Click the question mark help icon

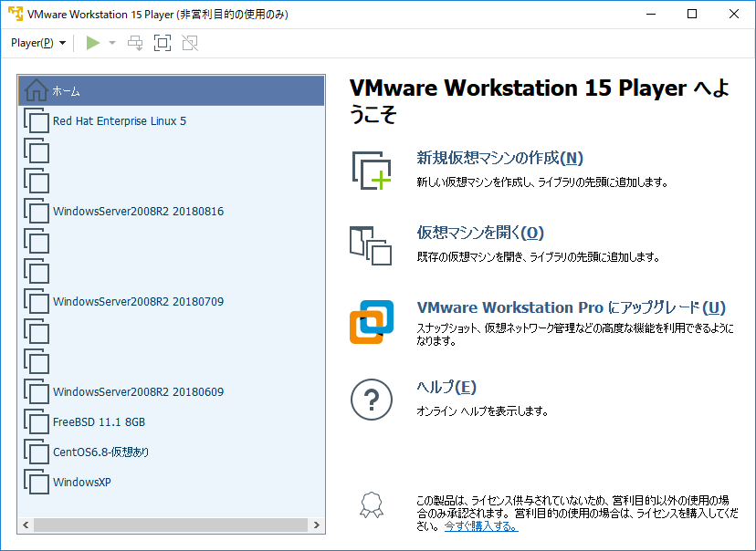[x=372, y=400]
